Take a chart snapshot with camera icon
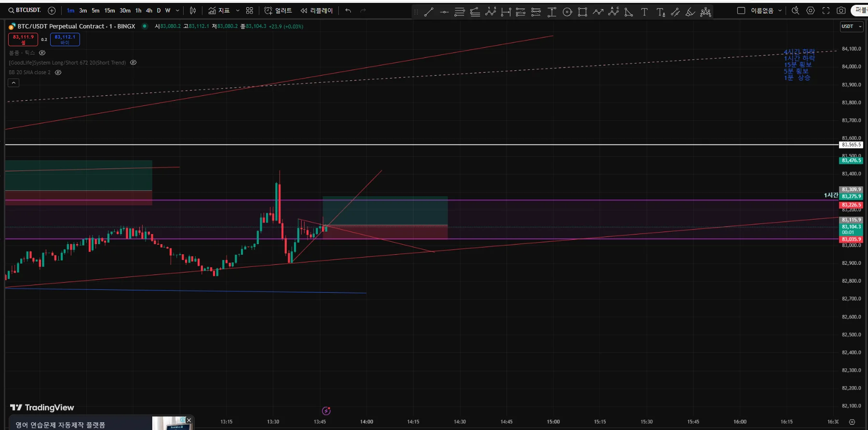 (841, 11)
